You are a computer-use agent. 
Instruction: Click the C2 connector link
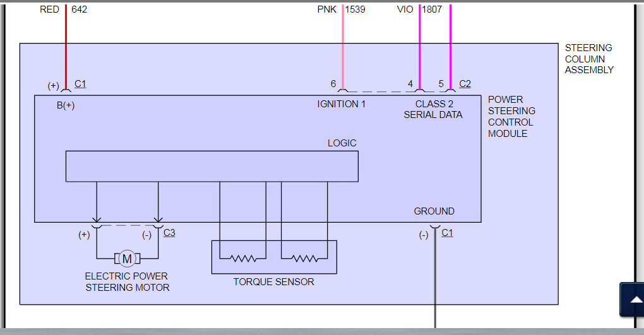465,84
